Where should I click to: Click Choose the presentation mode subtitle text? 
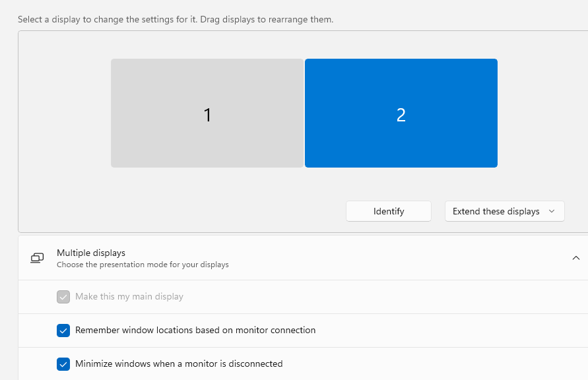click(x=143, y=264)
